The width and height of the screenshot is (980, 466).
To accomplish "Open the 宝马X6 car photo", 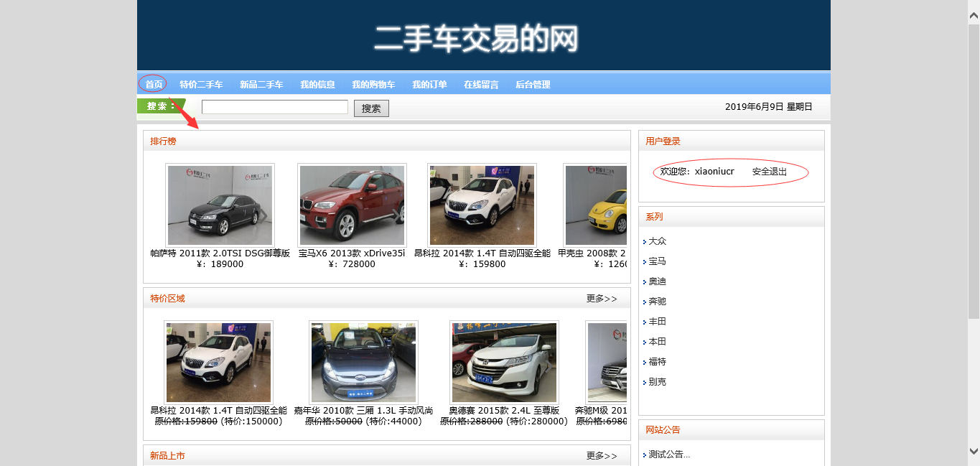I will click(352, 205).
